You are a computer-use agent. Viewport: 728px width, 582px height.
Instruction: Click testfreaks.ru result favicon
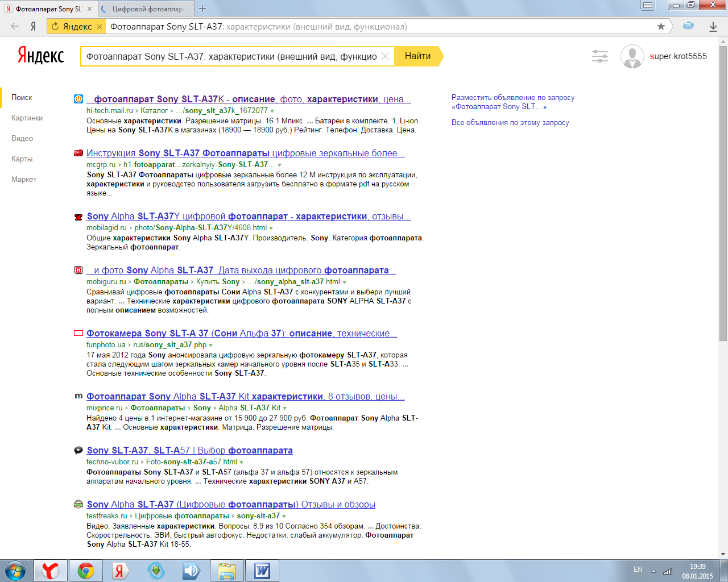(78, 504)
